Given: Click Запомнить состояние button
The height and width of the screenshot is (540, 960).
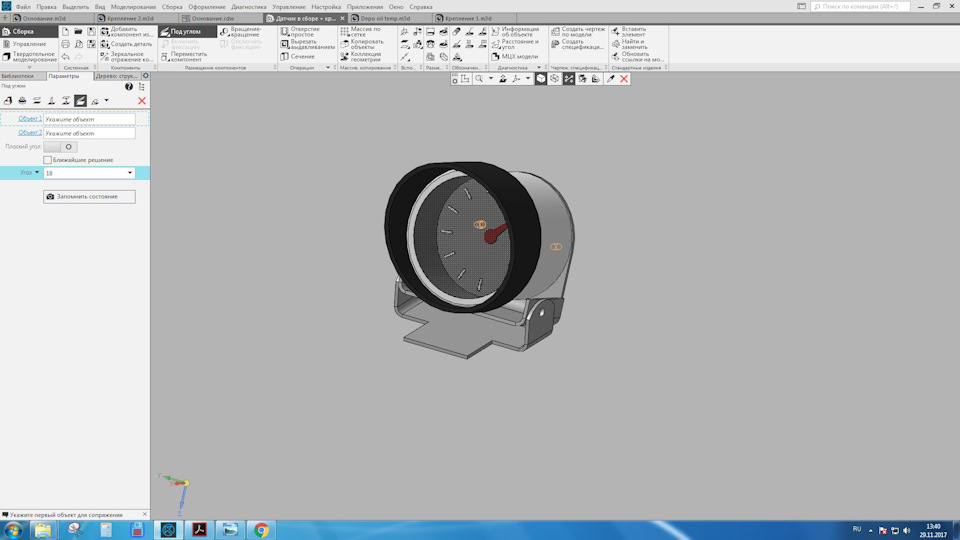Looking at the screenshot, I should tap(89, 197).
